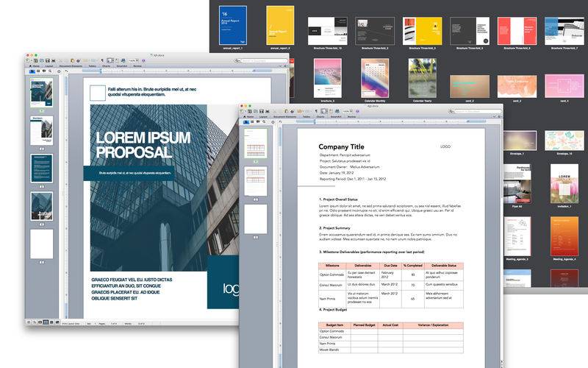The width and height of the screenshot is (588, 368).
Task: Click 'LOREM IPSUM PROPOSAL' heading text
Action: [143, 144]
